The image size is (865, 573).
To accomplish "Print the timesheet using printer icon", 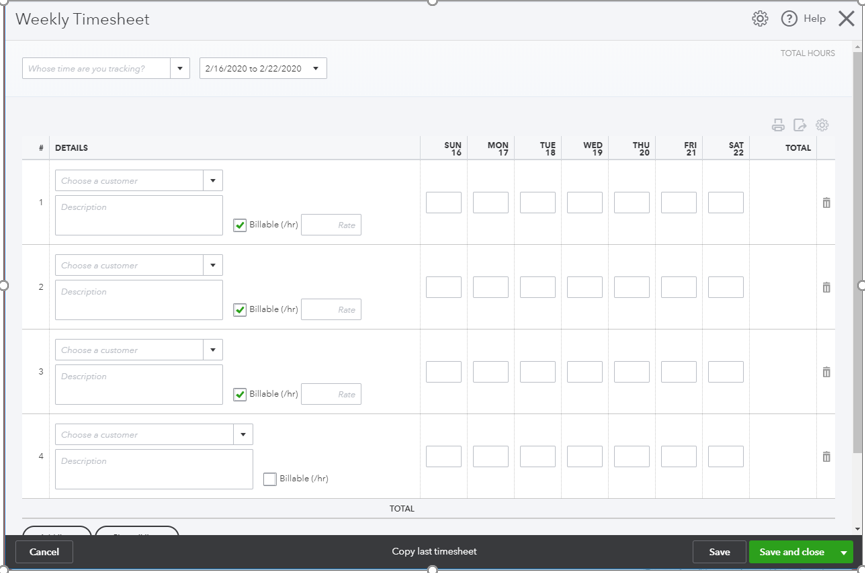I will (x=778, y=125).
